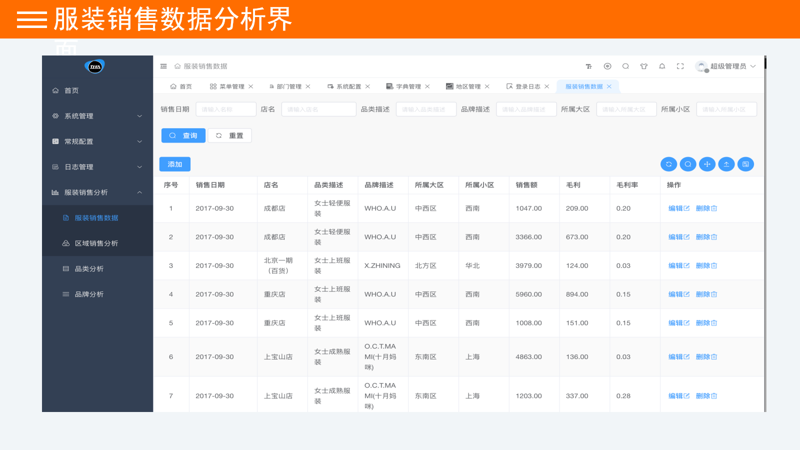The height and width of the screenshot is (450, 800).
Task: Click the 3979.00 sales value
Action: (x=529, y=266)
